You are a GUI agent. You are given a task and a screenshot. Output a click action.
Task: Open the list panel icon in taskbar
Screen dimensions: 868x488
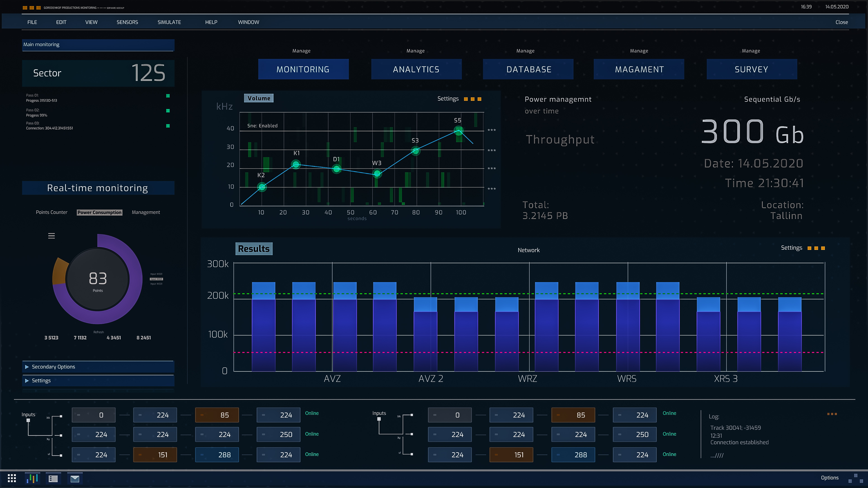click(x=53, y=479)
